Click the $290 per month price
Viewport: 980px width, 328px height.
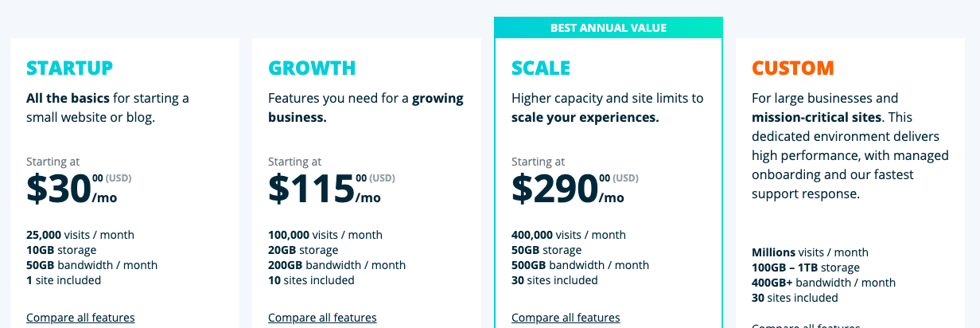tap(568, 189)
